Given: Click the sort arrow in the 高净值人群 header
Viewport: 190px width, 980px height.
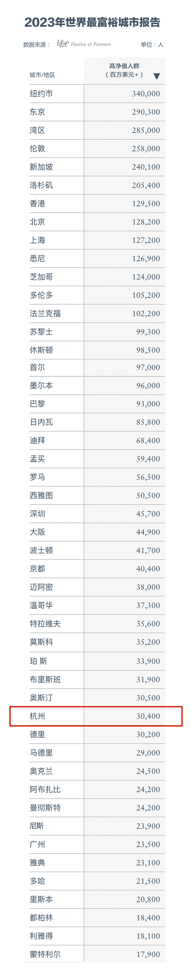Looking at the screenshot, I should click(x=156, y=76).
